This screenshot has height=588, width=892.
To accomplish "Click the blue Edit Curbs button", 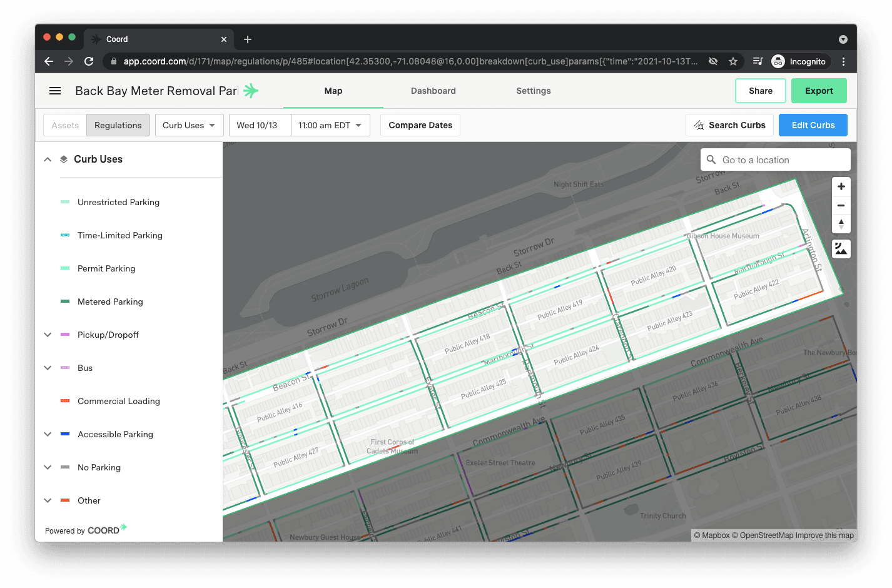I will (x=813, y=125).
